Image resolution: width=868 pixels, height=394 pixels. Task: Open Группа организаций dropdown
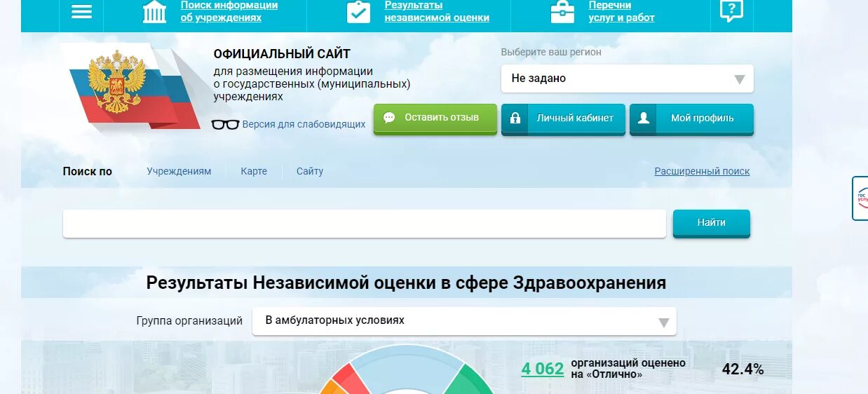click(x=464, y=321)
